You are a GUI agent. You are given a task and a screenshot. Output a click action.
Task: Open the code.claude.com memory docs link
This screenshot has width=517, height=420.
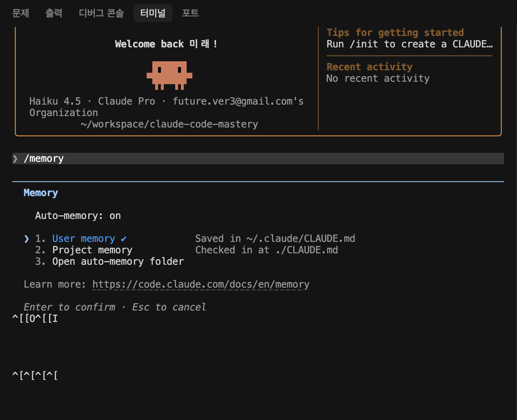(x=201, y=284)
